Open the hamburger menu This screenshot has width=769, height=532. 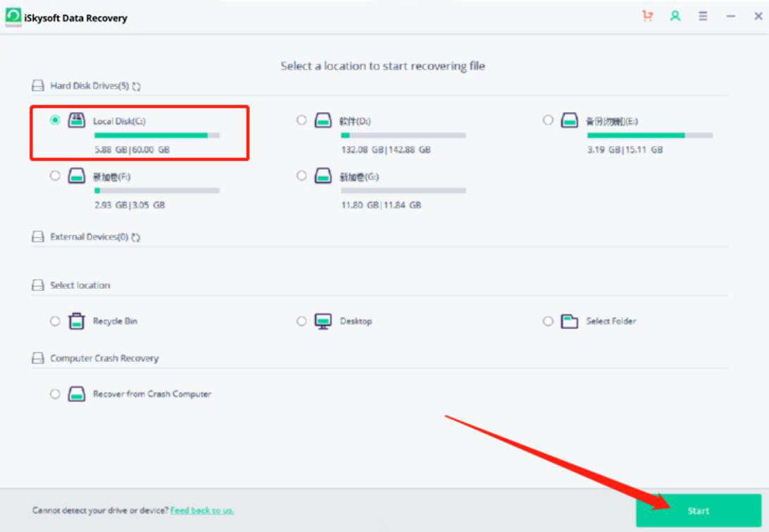(703, 16)
